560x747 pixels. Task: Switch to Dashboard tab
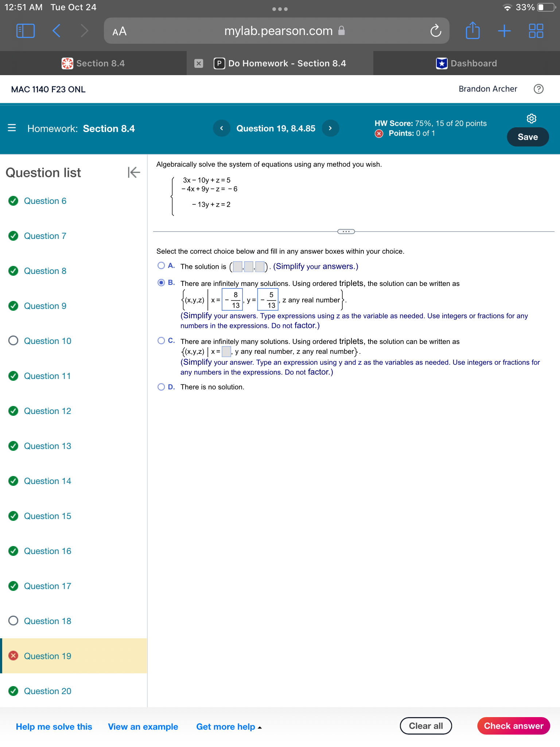[x=467, y=63]
